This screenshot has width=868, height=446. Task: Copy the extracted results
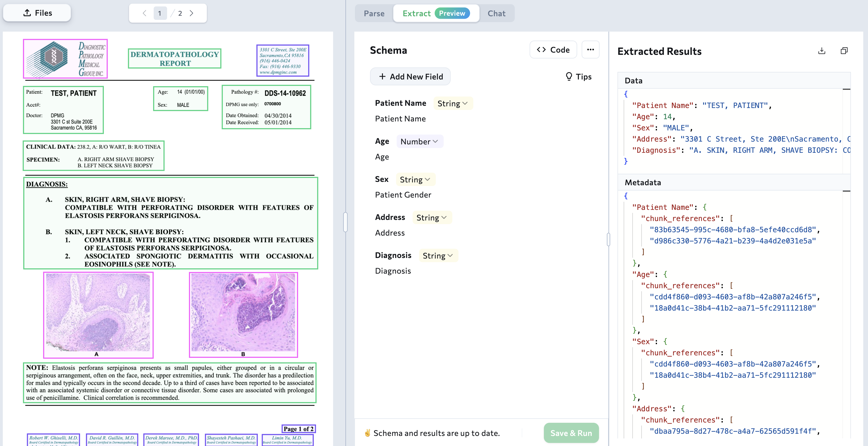pyautogui.click(x=844, y=51)
